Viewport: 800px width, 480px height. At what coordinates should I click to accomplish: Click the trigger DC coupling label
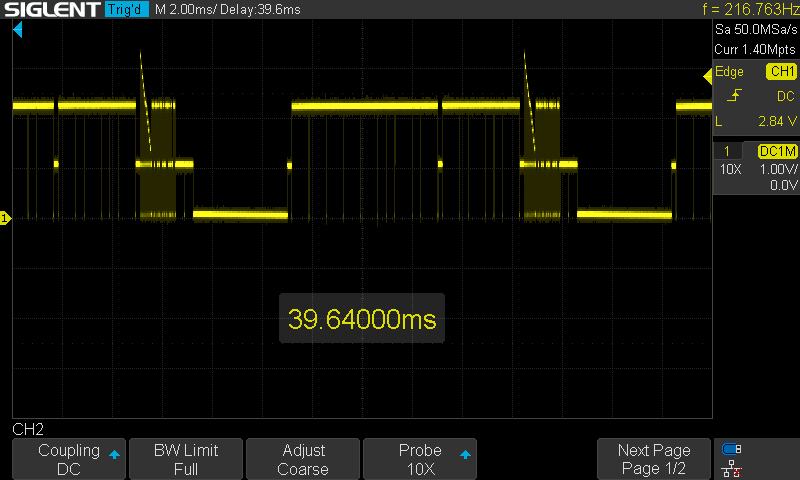click(x=786, y=96)
